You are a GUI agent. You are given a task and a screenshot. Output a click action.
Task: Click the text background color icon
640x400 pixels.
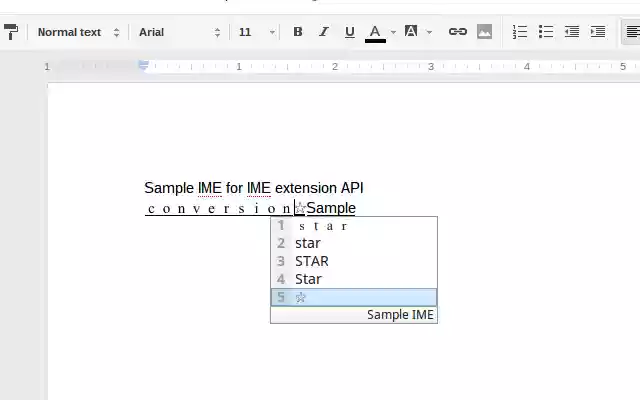(x=411, y=31)
